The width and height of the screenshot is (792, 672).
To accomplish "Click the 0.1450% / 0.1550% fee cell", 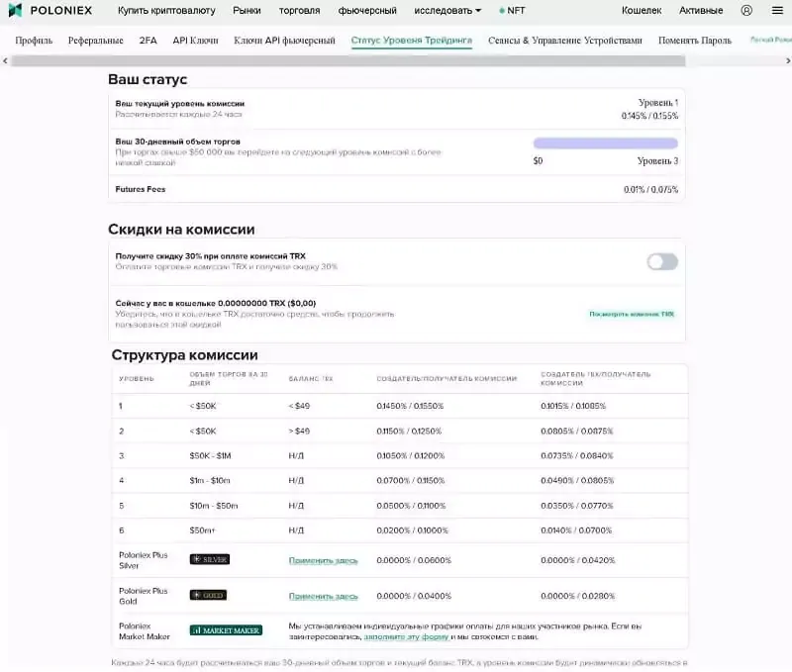I will [410, 406].
